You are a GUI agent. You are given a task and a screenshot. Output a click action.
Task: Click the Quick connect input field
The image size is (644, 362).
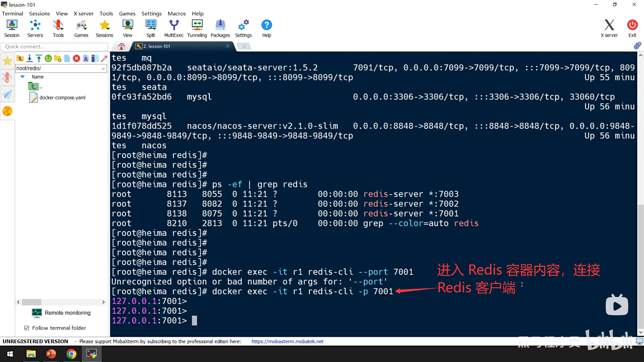54,47
